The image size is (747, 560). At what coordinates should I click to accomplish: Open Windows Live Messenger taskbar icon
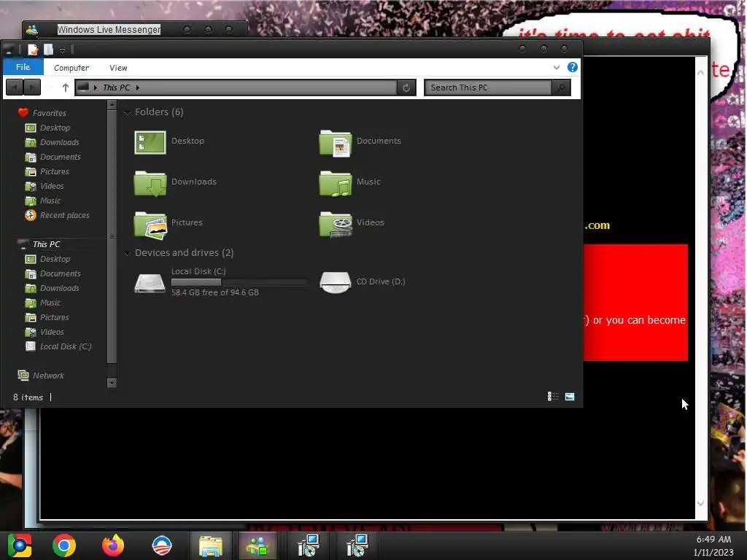pyautogui.click(x=258, y=545)
